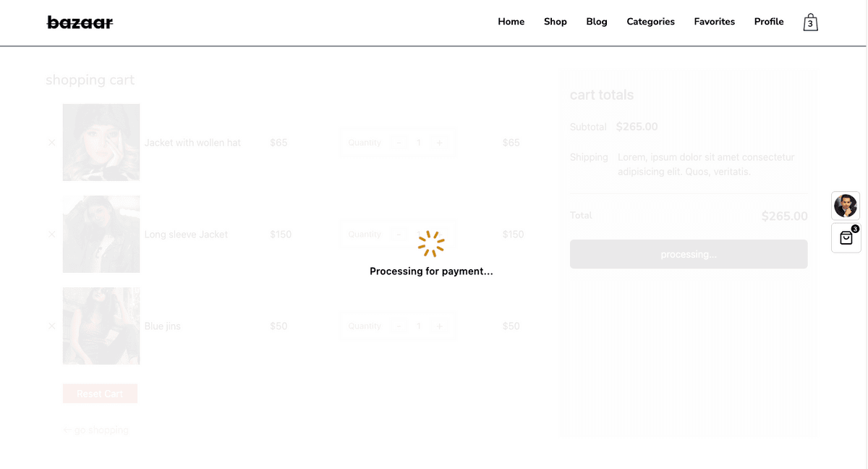Go to the Home menu item
The image size is (868, 469).
coord(511,22)
